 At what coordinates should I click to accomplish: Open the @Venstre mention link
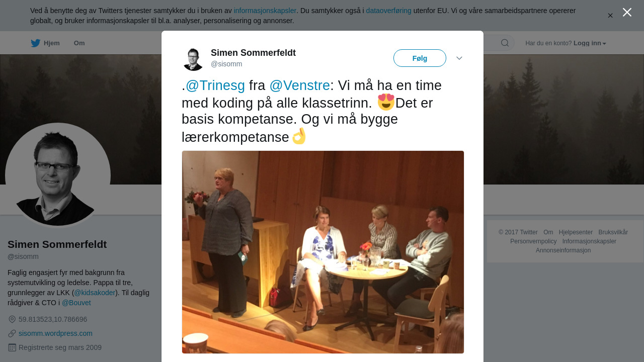pyautogui.click(x=299, y=85)
